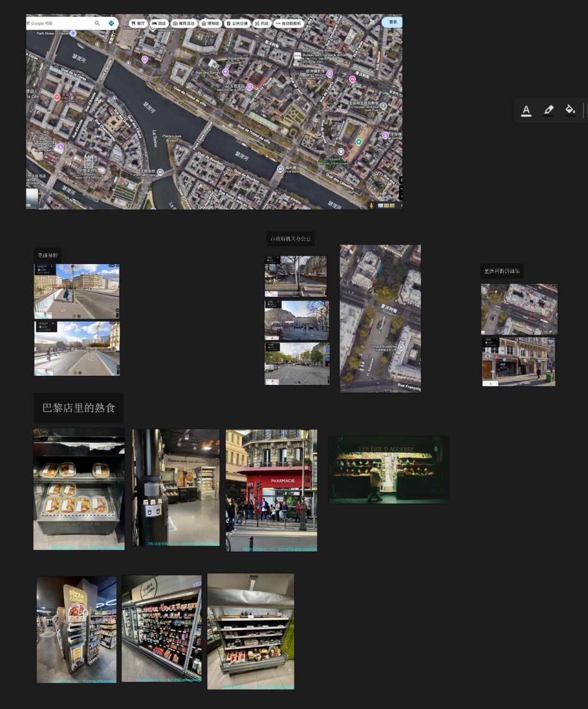This screenshot has height=709, width=588.
Task: Click the Pont Marie map pin
Action: [x=280, y=169]
